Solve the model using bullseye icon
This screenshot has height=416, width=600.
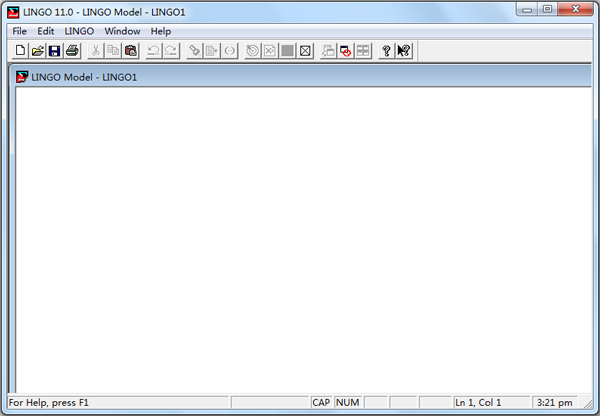tap(253, 51)
